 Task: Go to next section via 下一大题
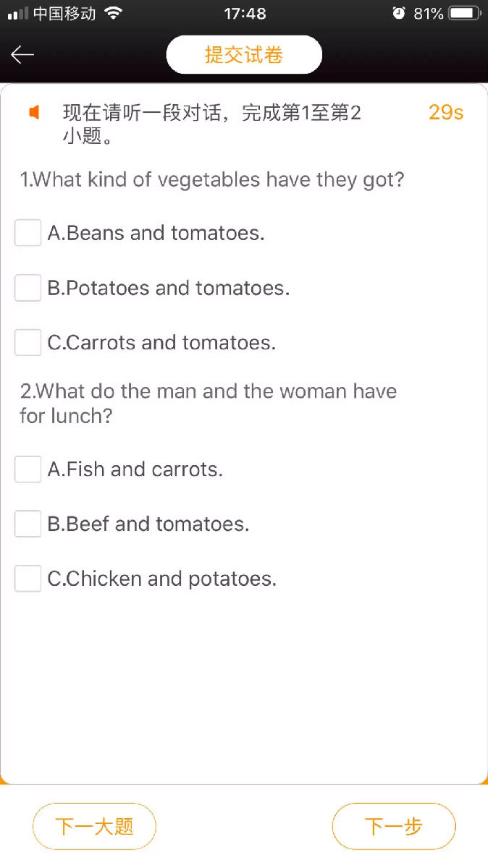[x=94, y=826]
